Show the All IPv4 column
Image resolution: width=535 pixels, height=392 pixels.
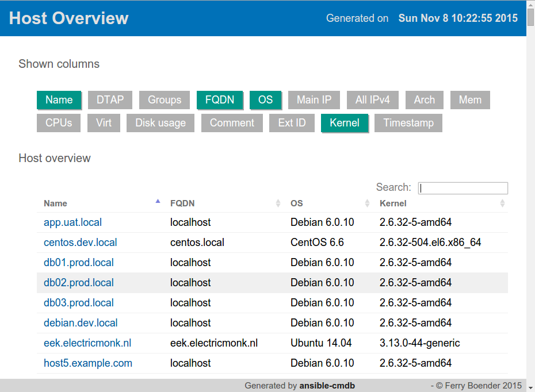click(x=373, y=100)
